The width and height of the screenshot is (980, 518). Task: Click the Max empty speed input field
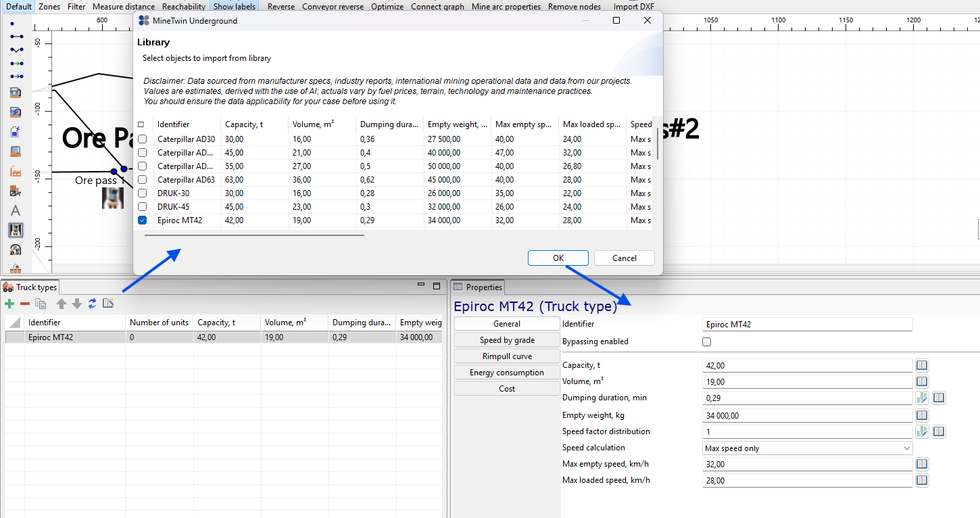(x=808, y=465)
